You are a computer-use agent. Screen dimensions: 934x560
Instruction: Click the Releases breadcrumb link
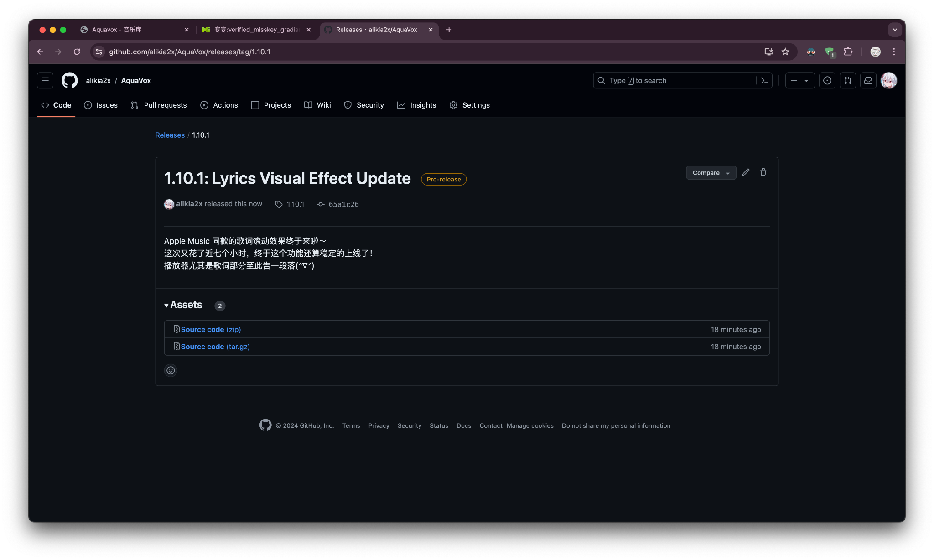pyautogui.click(x=170, y=135)
